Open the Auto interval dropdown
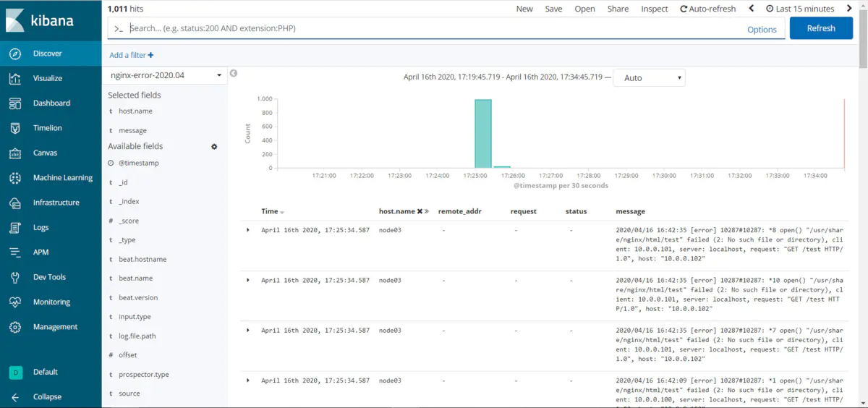868x408 pixels. coord(649,77)
